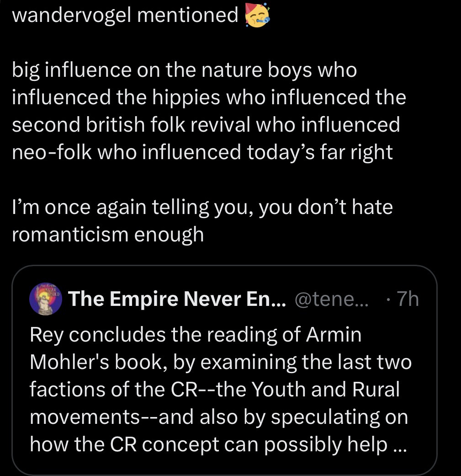Click the 'wandervogel mentioned' line

tap(123, 15)
